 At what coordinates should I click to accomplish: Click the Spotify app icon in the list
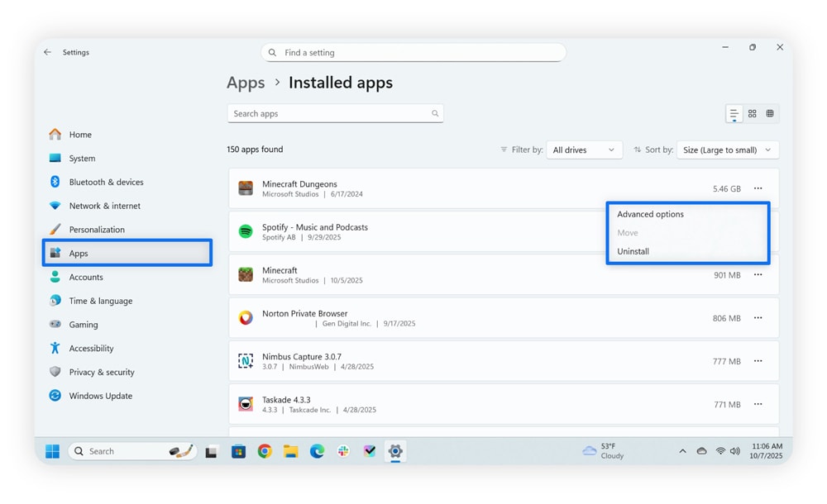tap(245, 232)
